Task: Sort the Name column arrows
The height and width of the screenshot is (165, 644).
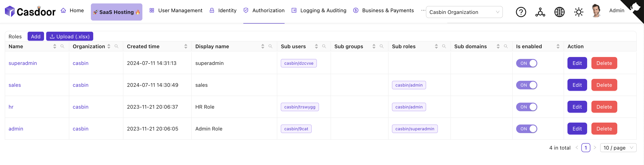Action: point(55,46)
